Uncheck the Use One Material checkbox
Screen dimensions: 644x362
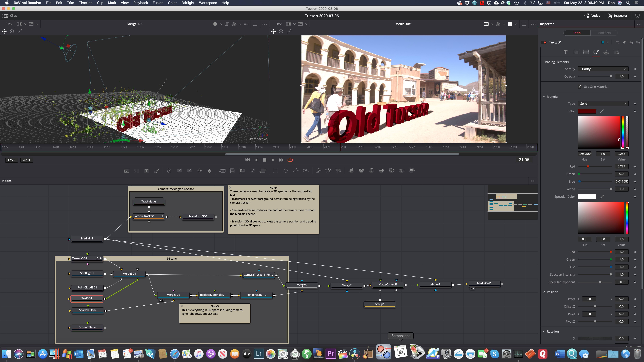[579, 87]
